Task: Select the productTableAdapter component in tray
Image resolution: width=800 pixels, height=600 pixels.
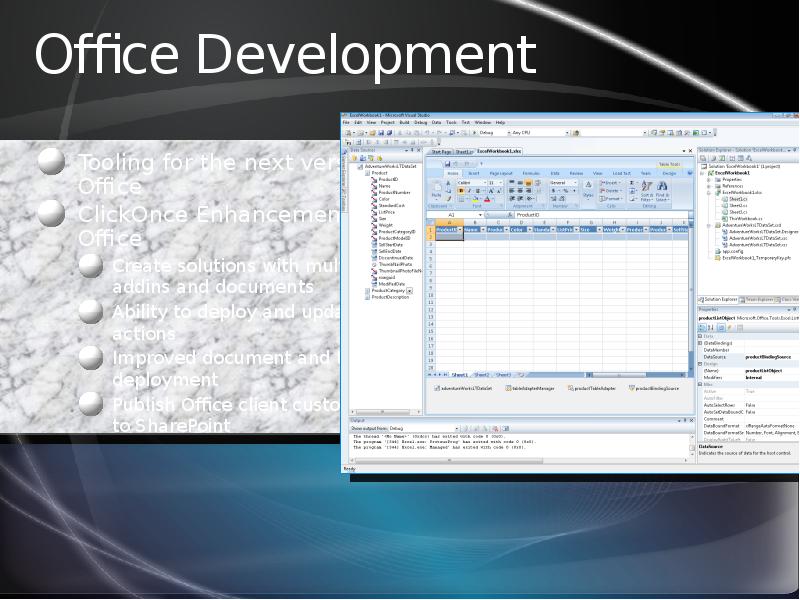Action: [x=590, y=387]
